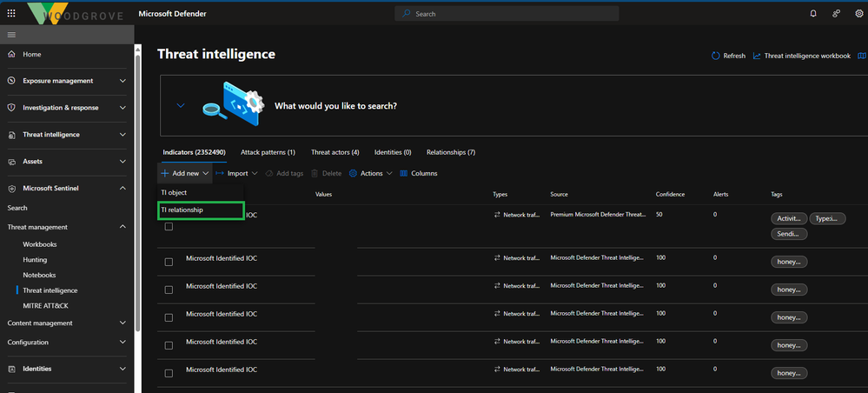Expand the Configuration chevron

tap(123, 343)
